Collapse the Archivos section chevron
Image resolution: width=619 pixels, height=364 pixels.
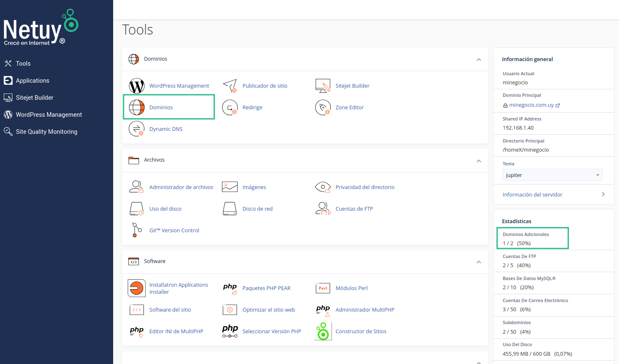click(x=479, y=161)
